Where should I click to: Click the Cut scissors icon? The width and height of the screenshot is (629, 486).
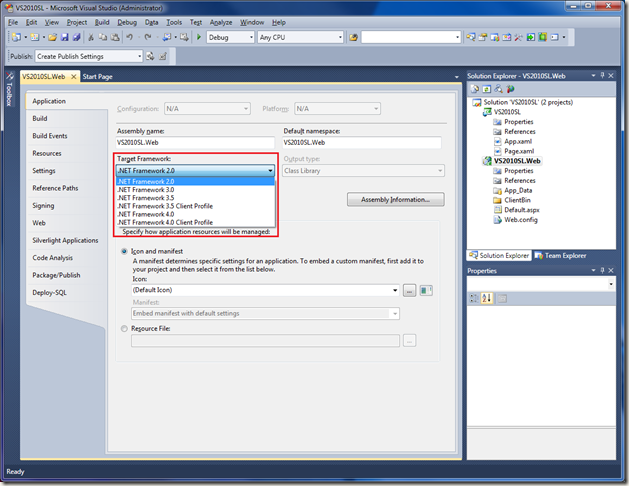(91, 37)
